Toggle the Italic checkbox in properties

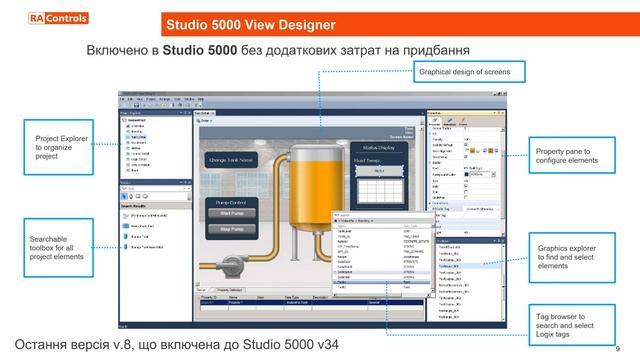point(466,191)
